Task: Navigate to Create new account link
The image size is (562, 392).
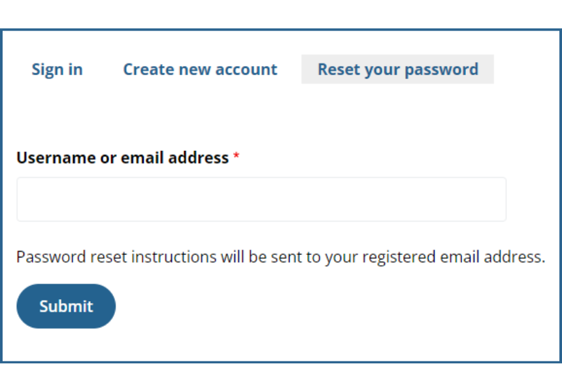Action: [x=200, y=69]
